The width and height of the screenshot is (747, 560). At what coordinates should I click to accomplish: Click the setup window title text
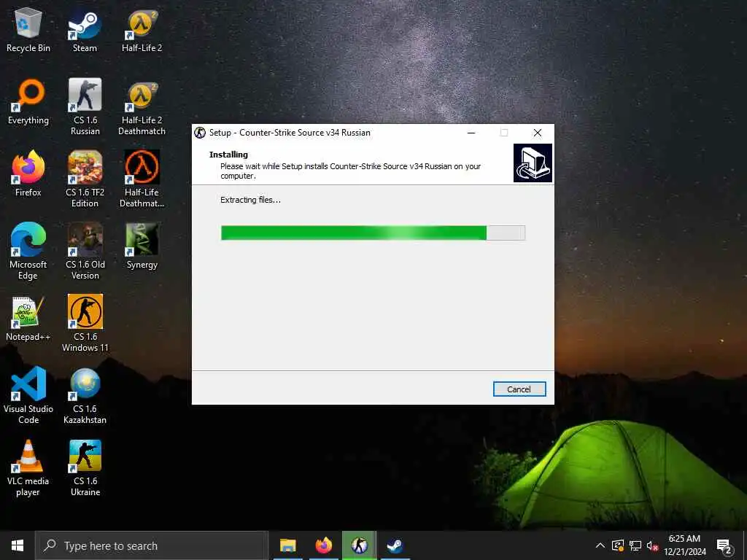(x=290, y=133)
